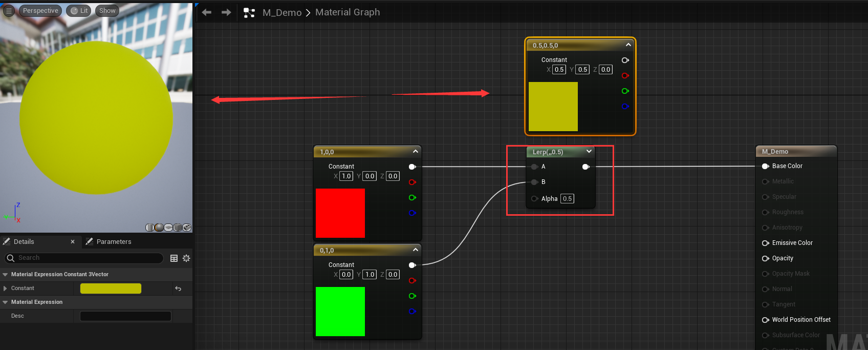The image size is (868, 350).
Task: Switch to the Parameters tab
Action: [114, 242]
